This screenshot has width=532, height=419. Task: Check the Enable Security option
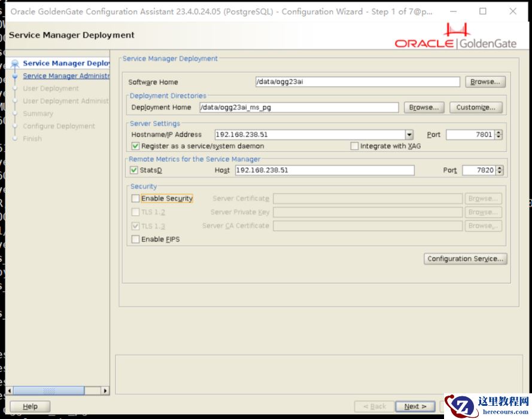(x=136, y=198)
